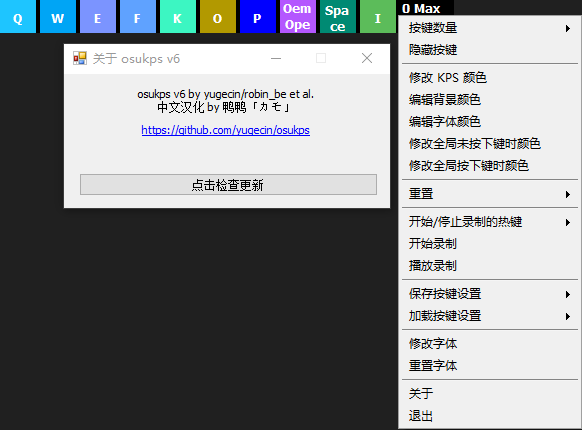
Task: Click 关于 in the context menu
Action: (x=490, y=394)
